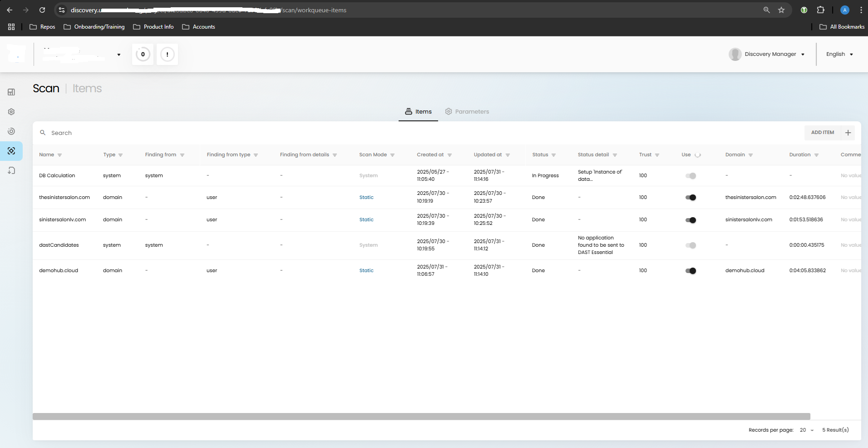This screenshot has width=868, height=448.
Task: Expand the tenant selector dropdown arrow
Action: point(119,55)
